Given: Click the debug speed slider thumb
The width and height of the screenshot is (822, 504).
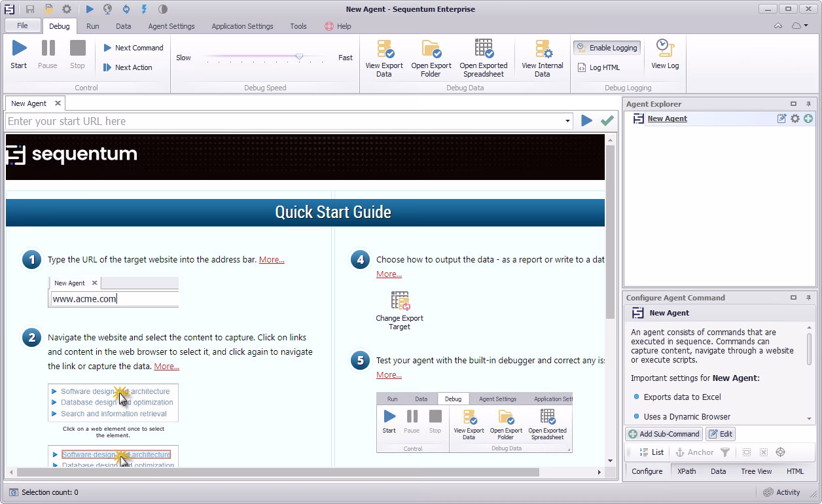Looking at the screenshot, I should click(x=300, y=57).
